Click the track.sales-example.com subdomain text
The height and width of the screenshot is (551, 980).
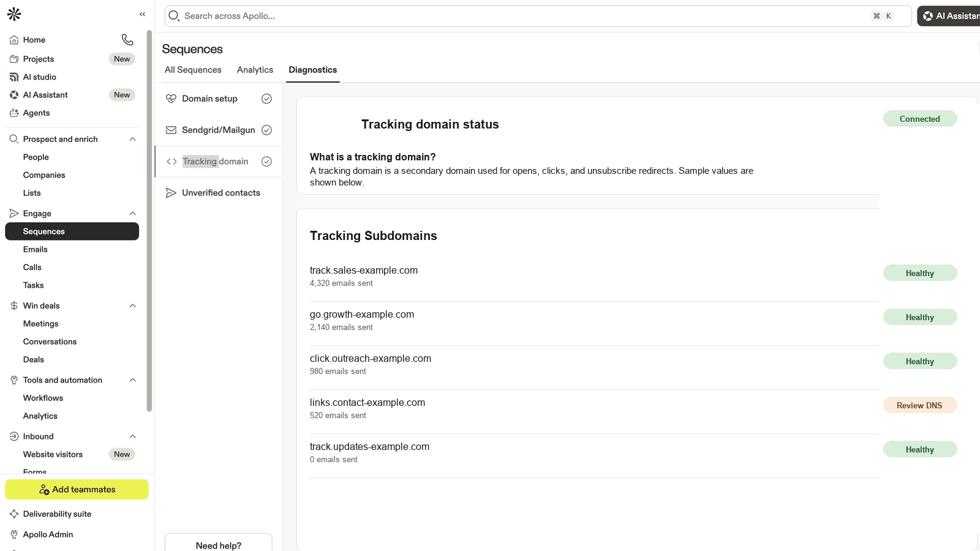click(x=364, y=271)
